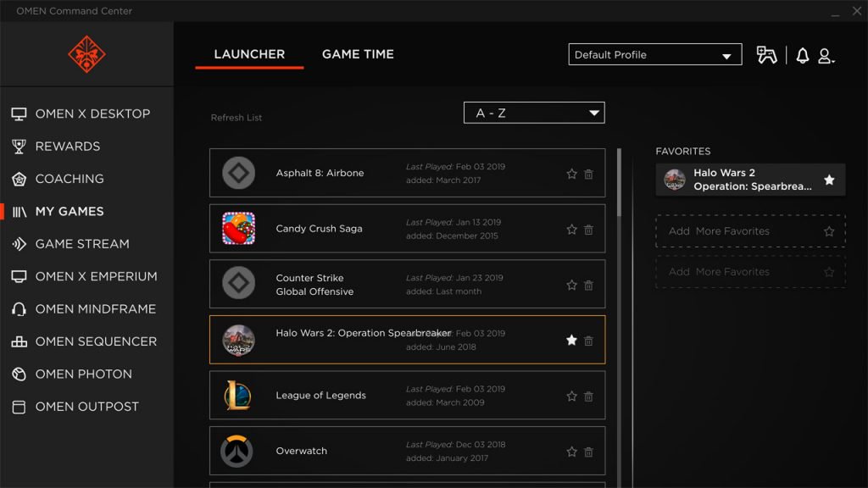This screenshot has height=488, width=868.
Task: Click the Coaching badge icon
Action: [19, 180]
